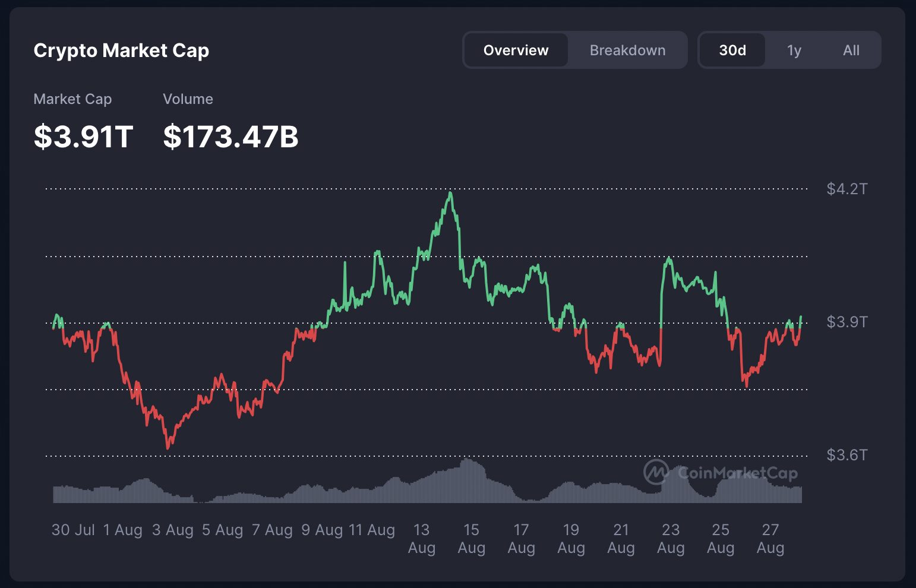Click the $3.6T axis label

point(847,455)
